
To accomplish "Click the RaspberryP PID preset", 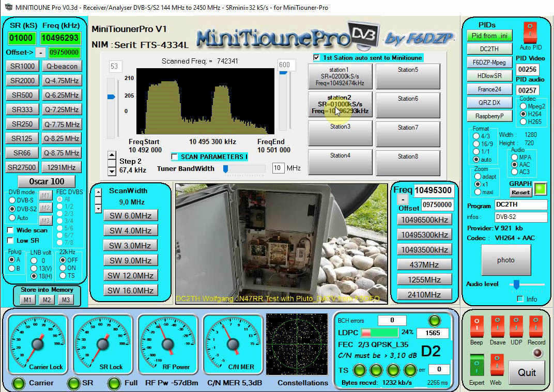I will (x=489, y=116).
